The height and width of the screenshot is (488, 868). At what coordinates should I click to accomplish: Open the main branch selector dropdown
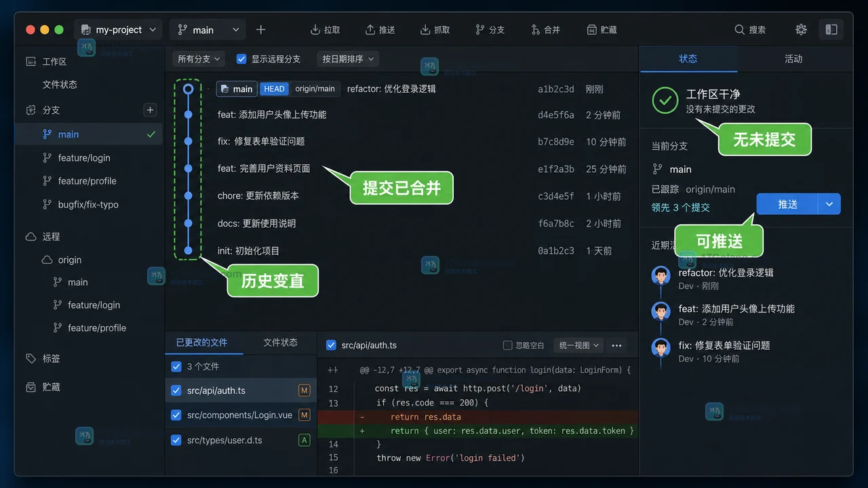point(207,30)
